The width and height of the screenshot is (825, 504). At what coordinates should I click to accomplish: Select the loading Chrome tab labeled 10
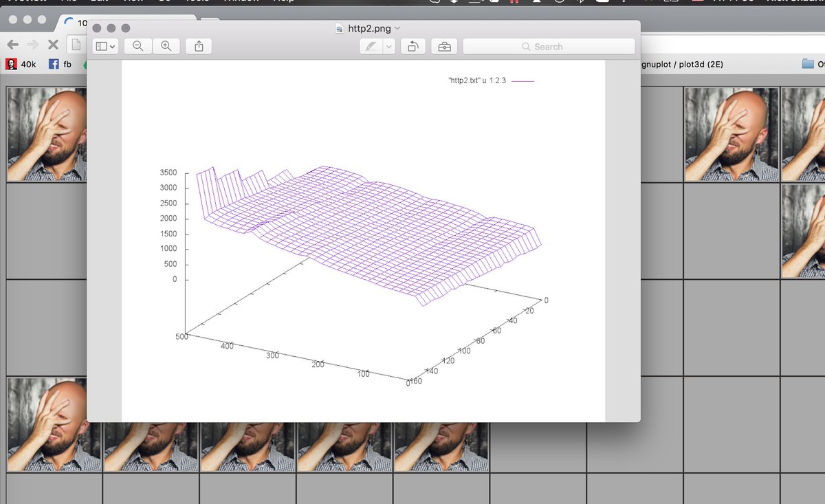[x=72, y=23]
